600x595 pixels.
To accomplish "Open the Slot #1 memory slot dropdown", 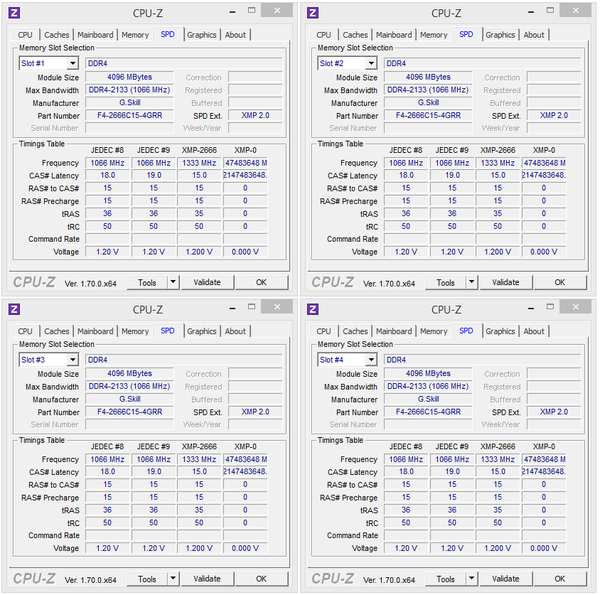I will click(72, 63).
